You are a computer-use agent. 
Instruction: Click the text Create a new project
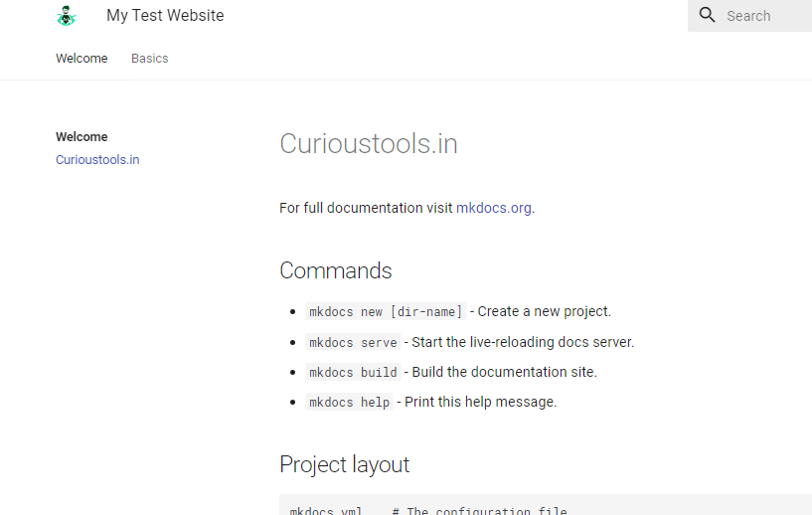(x=545, y=311)
